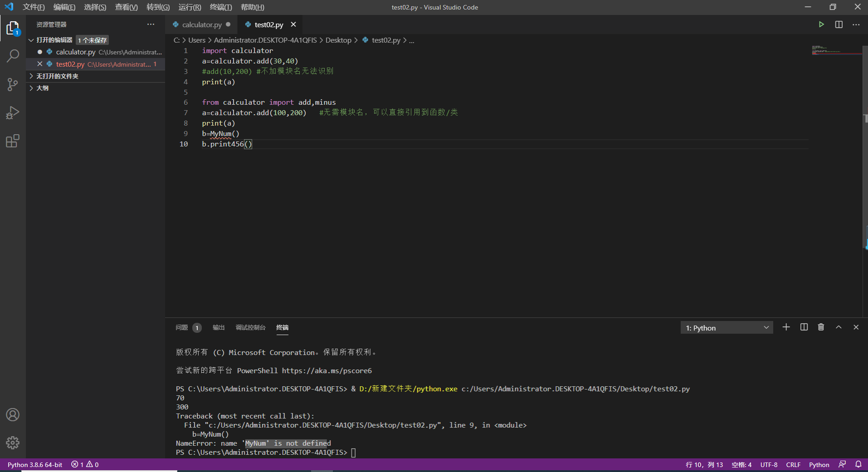Open the 运行(R) menu
The height and width of the screenshot is (472, 868).
(x=190, y=7)
